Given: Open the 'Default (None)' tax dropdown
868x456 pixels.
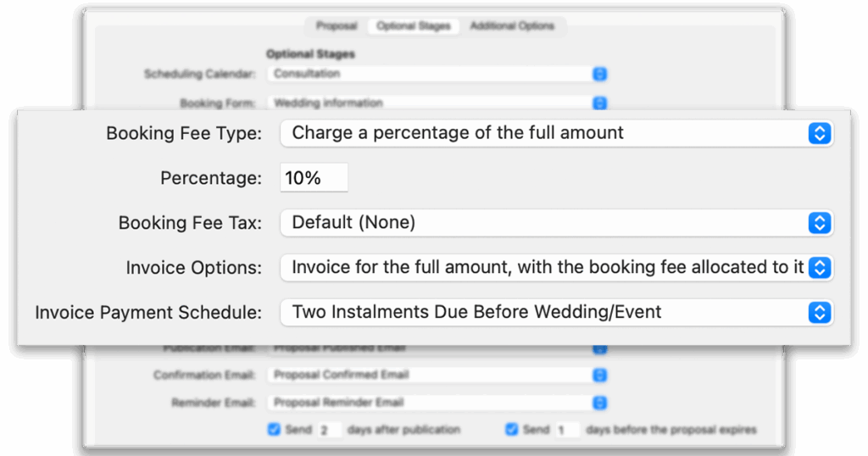Looking at the screenshot, I should point(556,223).
